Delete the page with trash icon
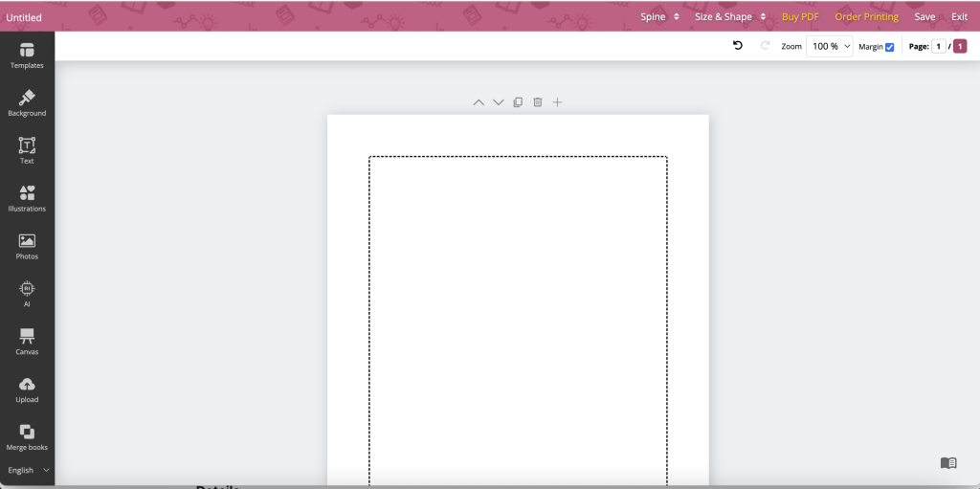Screen dimensions: 980x489 tap(538, 102)
